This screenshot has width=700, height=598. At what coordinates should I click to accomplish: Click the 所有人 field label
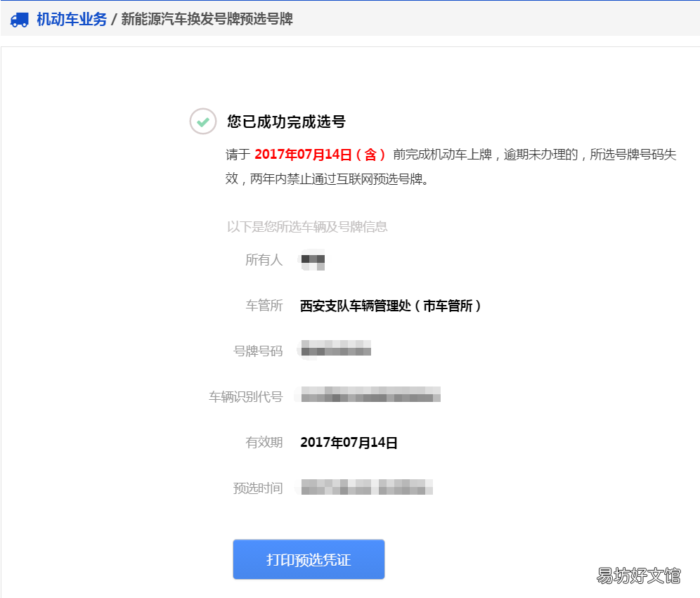pos(264,260)
